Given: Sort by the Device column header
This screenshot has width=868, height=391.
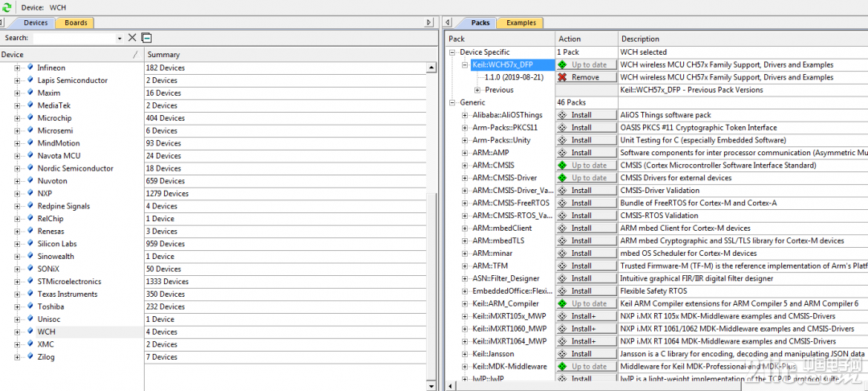Looking at the screenshot, I should (72, 54).
